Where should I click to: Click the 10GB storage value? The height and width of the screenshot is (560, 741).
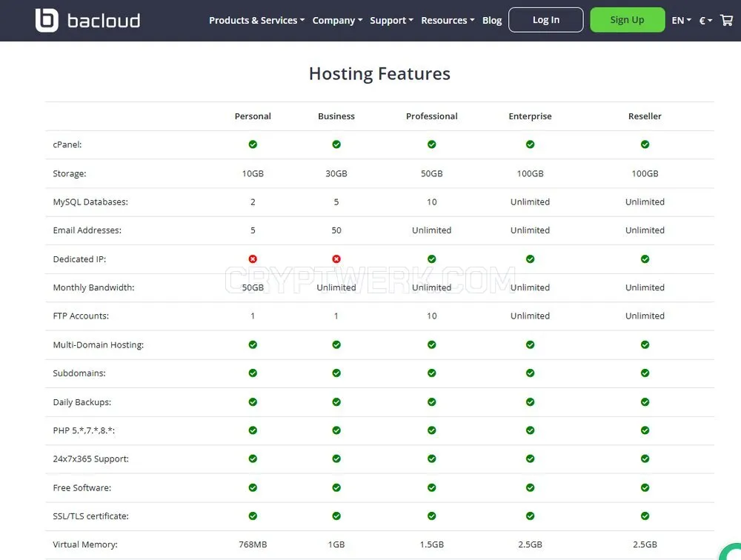click(x=253, y=173)
